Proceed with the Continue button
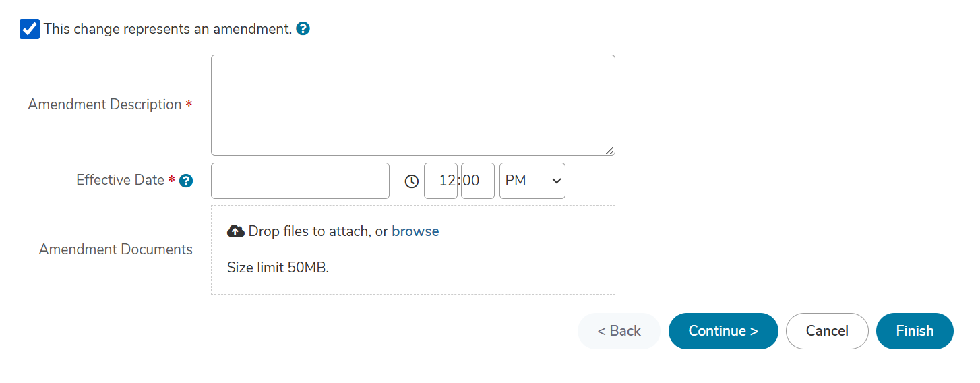The width and height of the screenshot is (980, 383). pyautogui.click(x=723, y=331)
